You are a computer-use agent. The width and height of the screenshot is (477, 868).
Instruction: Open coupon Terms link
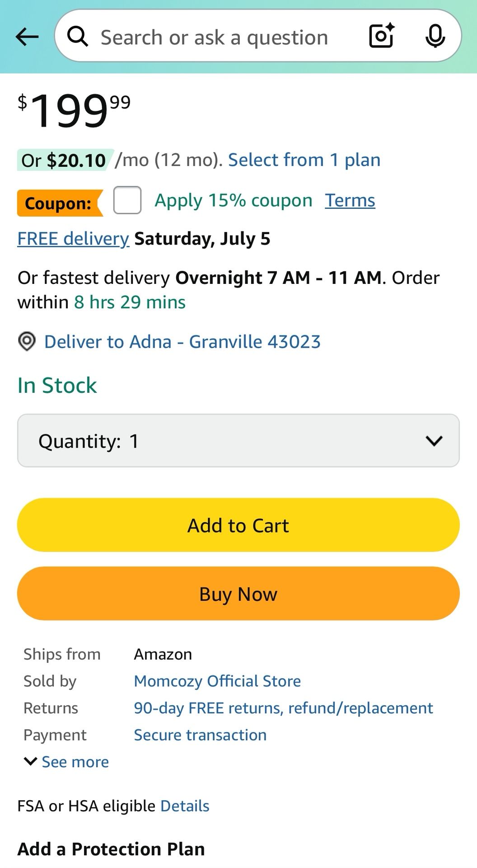coord(350,200)
